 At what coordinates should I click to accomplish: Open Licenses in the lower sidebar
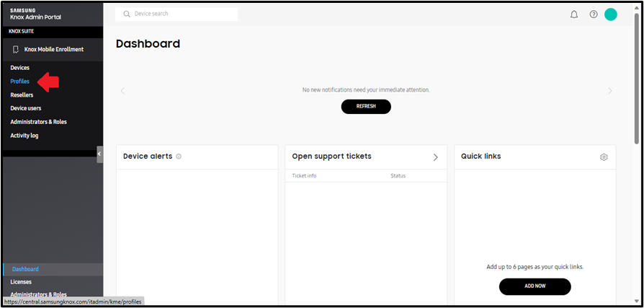coord(21,282)
